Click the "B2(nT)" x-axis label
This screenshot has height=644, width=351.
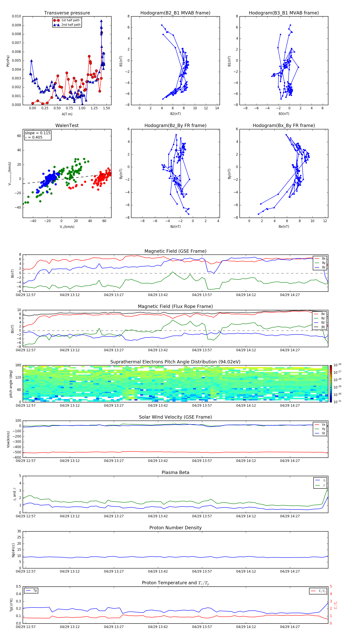click(175, 114)
